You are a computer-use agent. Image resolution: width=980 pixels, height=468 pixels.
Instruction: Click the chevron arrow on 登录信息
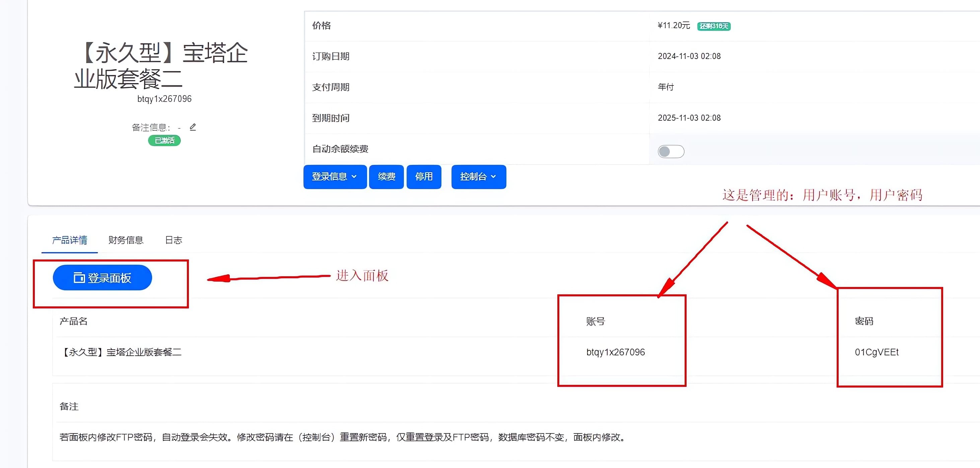[354, 177]
